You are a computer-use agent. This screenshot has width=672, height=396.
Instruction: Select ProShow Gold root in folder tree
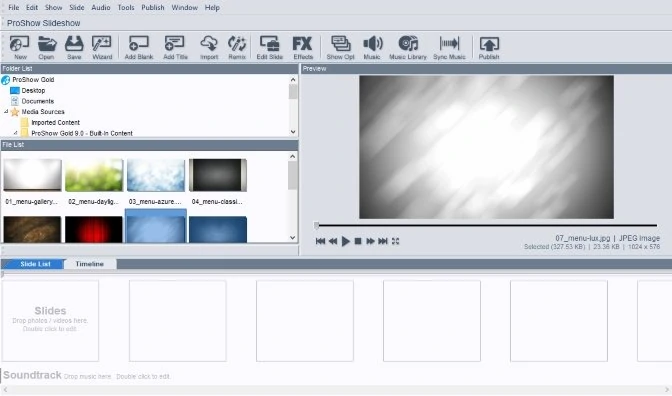33,80
